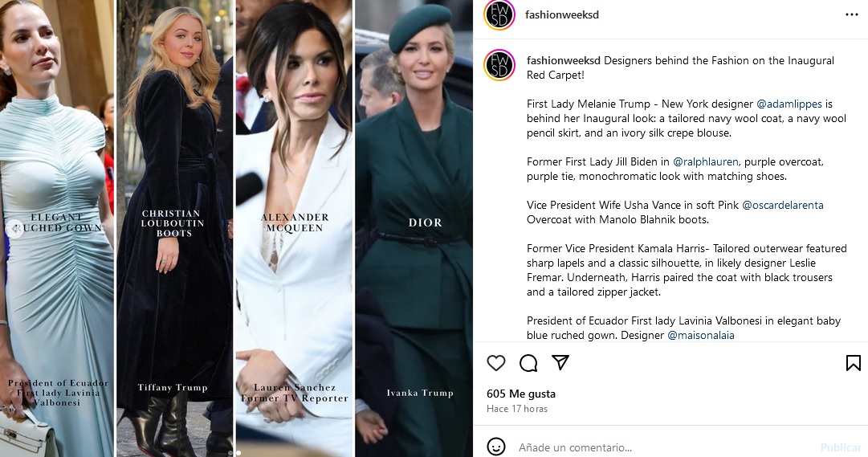Open the @ralphlauren mention

[705, 161]
